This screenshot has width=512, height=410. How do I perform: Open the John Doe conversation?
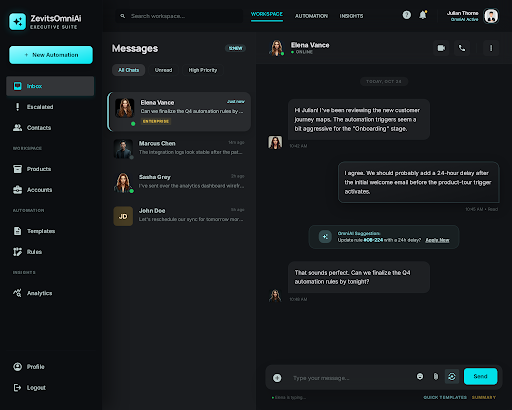click(x=179, y=216)
